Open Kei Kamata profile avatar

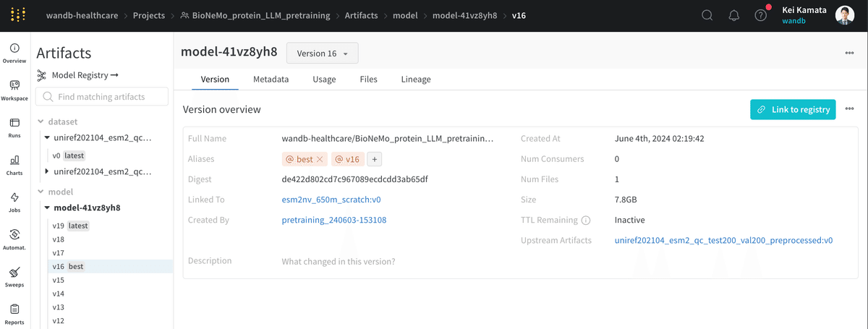click(845, 15)
